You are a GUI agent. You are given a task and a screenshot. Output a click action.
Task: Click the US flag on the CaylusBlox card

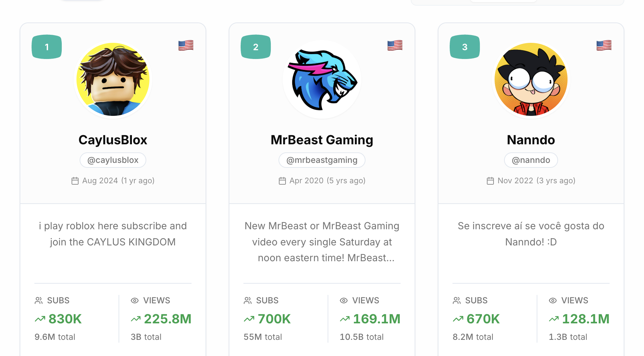click(x=186, y=45)
